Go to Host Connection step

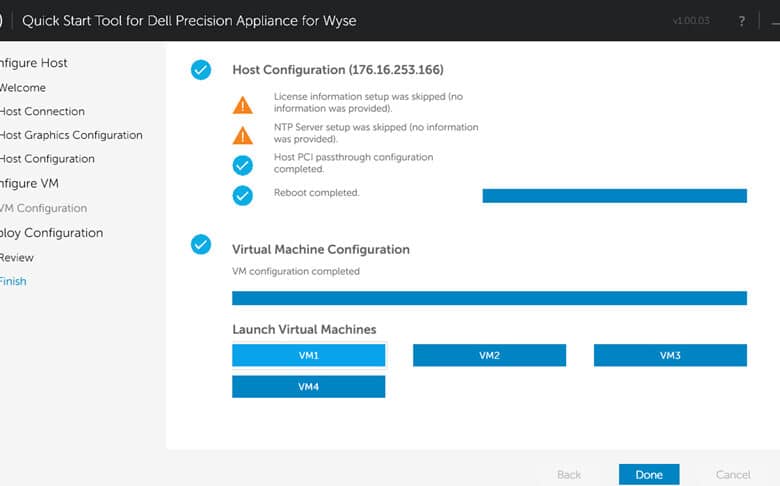pos(42,111)
